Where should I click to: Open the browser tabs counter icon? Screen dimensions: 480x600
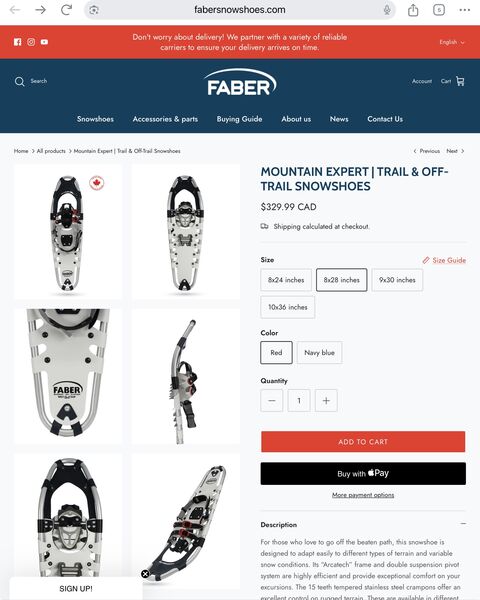[x=439, y=10]
